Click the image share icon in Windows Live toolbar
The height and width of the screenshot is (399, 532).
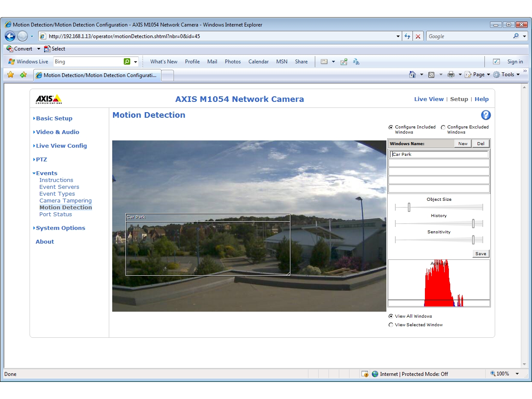click(x=344, y=62)
